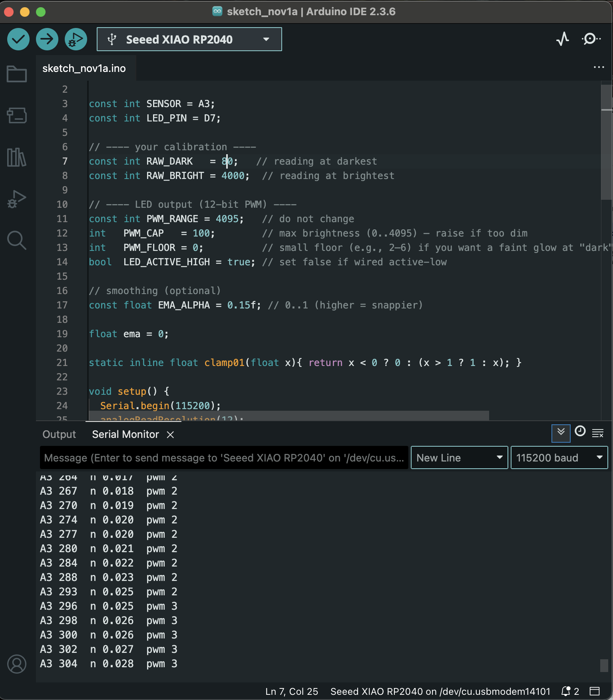
Task: Open the Debug panel in sidebar
Action: point(17,199)
